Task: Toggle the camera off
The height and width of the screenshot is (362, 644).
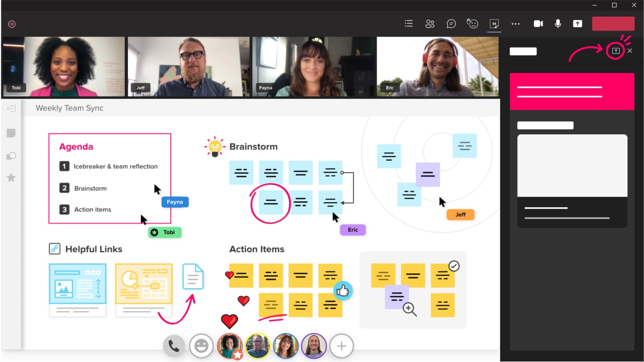Action: coord(538,24)
